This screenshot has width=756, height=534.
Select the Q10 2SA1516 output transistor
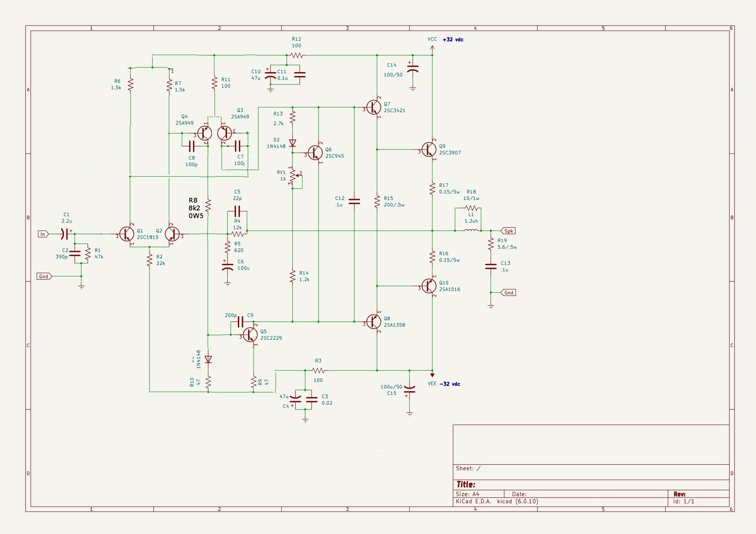click(x=429, y=286)
